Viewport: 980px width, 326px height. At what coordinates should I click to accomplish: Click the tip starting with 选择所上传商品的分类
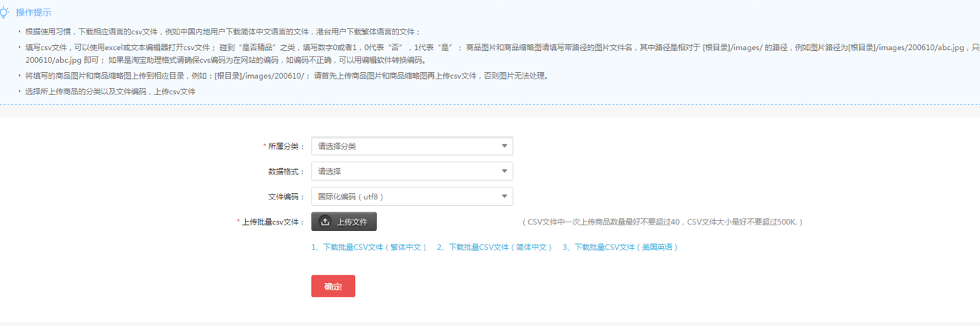point(110,92)
